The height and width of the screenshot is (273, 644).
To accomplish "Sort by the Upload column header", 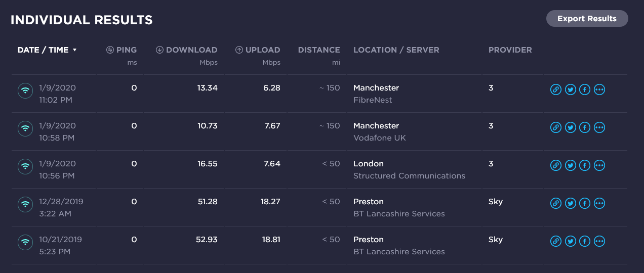I will pos(258,50).
